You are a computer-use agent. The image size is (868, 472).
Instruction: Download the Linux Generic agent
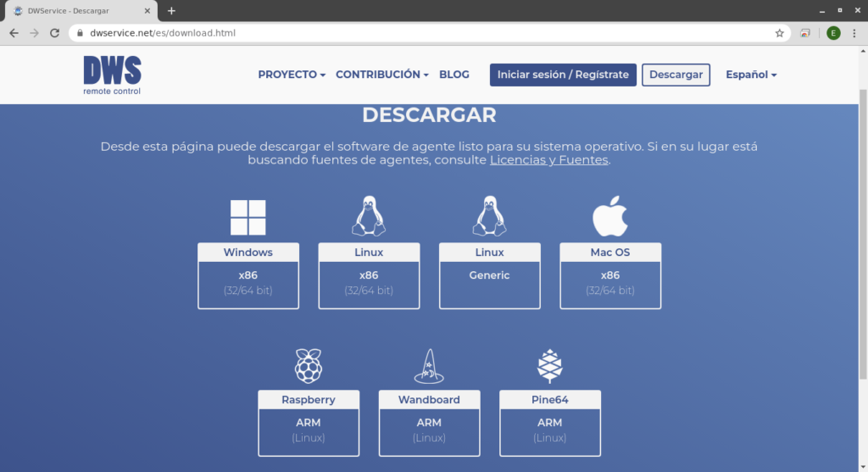click(x=489, y=275)
